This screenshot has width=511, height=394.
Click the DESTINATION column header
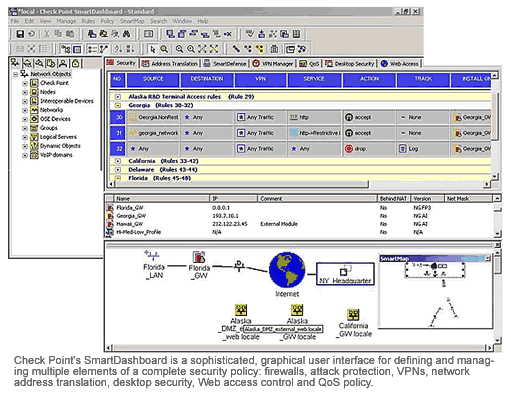207,79
